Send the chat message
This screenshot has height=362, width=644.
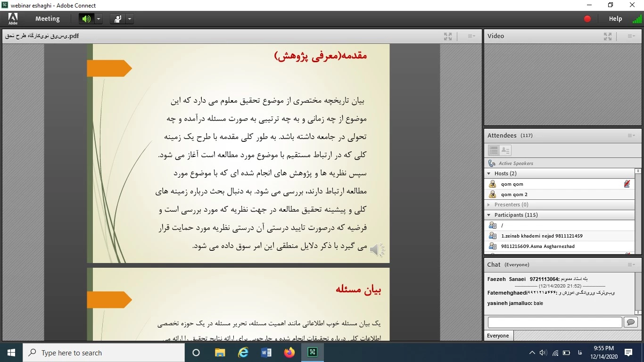pyautogui.click(x=630, y=322)
